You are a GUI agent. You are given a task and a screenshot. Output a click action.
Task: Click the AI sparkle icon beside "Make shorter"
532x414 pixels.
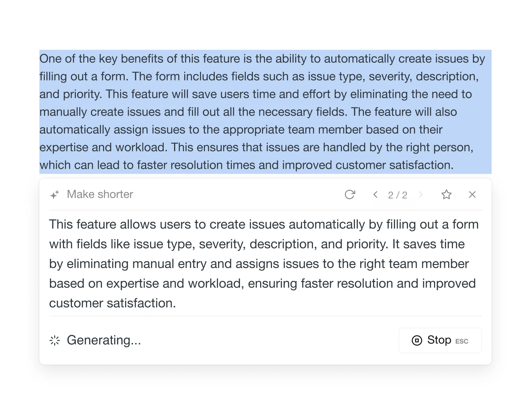coord(55,194)
